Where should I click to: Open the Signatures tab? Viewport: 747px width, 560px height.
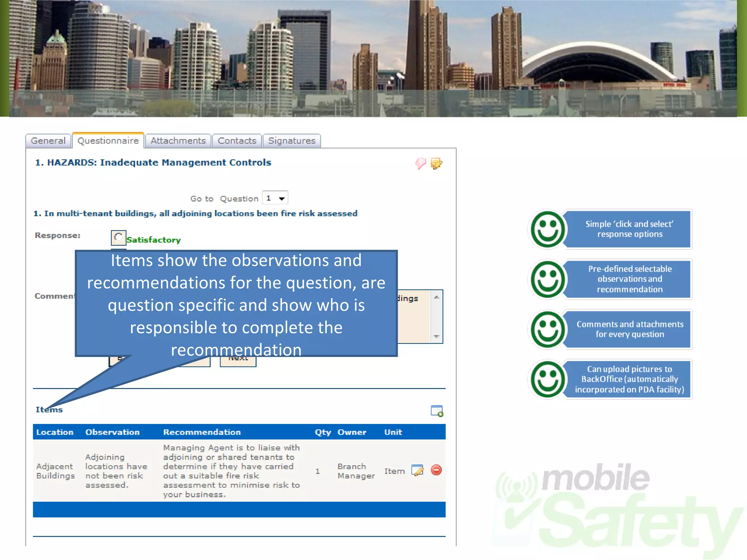292,141
